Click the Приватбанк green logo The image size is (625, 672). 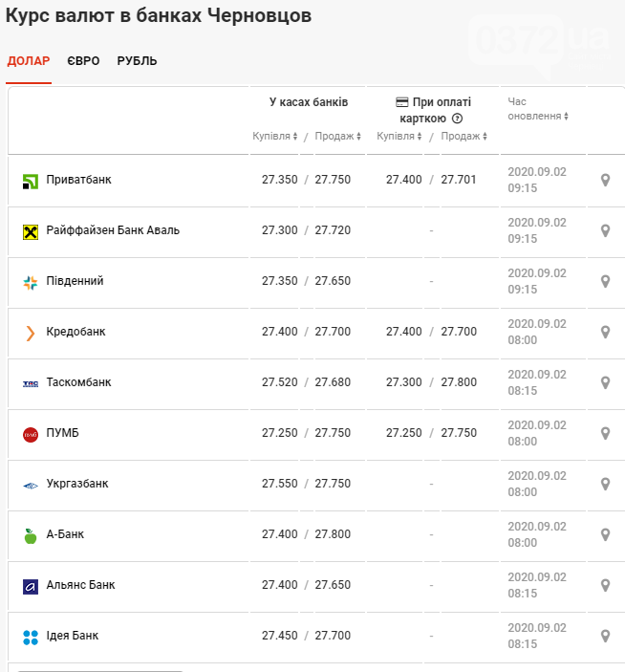coord(31,182)
